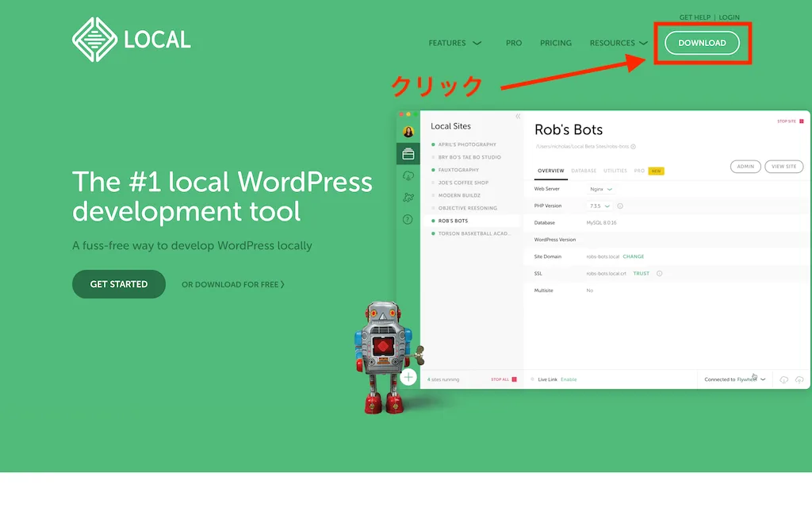
Task: Follow OR DOWNLOAD FOR FREE link
Action: 232,285
